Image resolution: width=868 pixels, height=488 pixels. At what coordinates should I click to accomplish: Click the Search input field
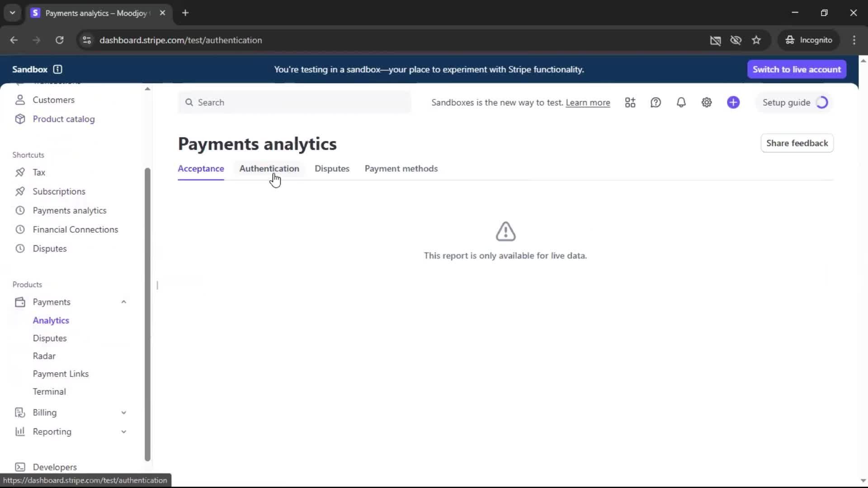pyautogui.click(x=294, y=103)
